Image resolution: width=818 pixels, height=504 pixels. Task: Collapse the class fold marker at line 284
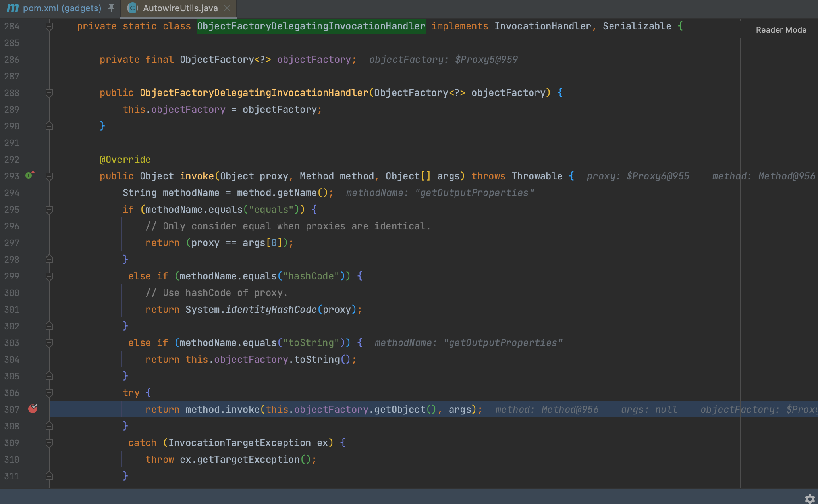[x=49, y=27]
